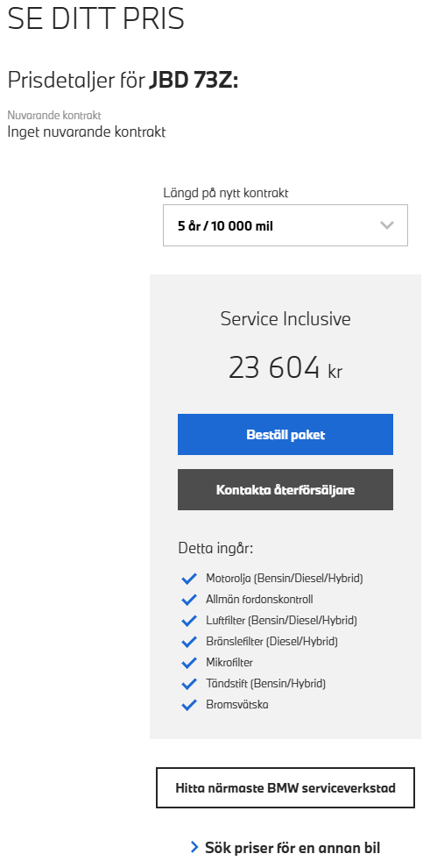430x868 pixels.
Task: Click the checkmark icon beside Motorolja
Action: [x=189, y=579]
